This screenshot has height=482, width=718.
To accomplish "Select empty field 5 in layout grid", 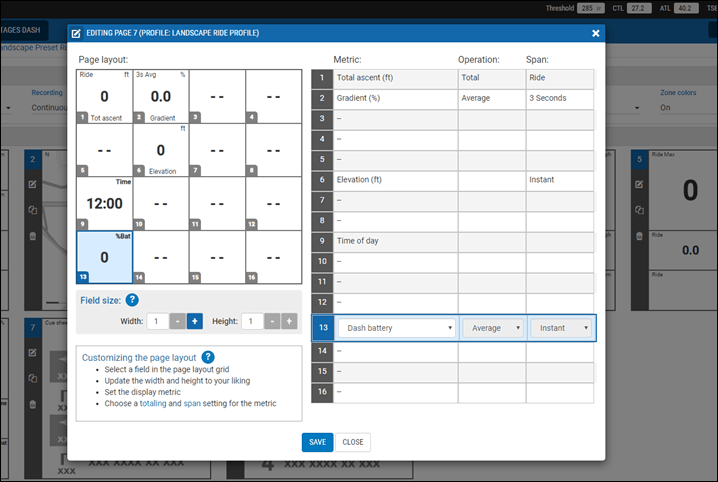I will click(104, 150).
